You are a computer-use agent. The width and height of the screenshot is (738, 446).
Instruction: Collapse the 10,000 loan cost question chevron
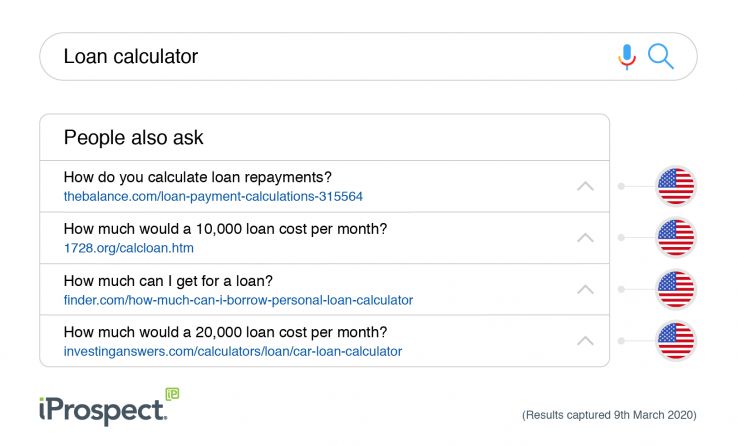click(x=585, y=238)
